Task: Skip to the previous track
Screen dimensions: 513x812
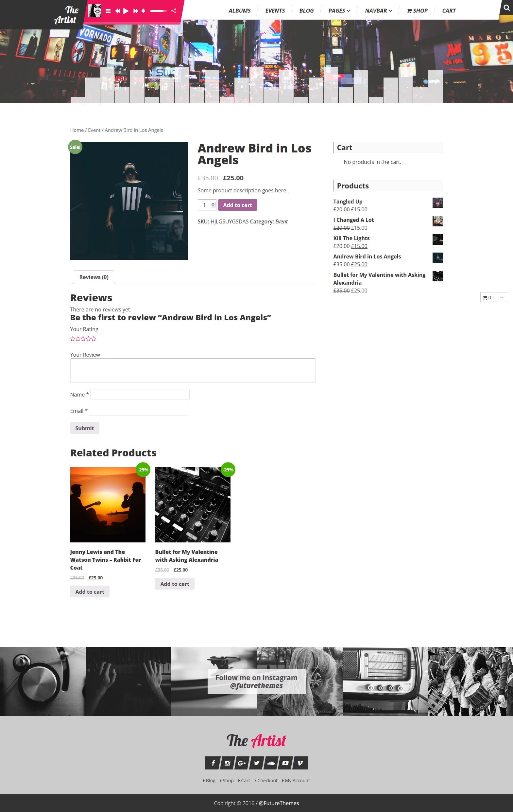Action: click(117, 11)
